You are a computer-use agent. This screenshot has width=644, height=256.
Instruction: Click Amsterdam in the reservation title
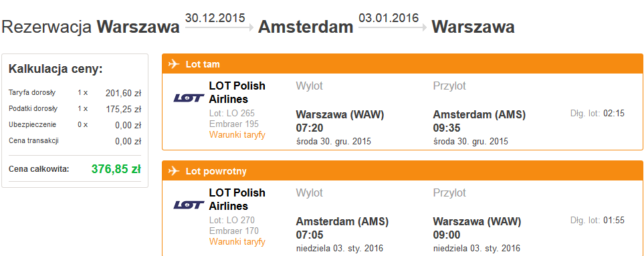click(306, 27)
